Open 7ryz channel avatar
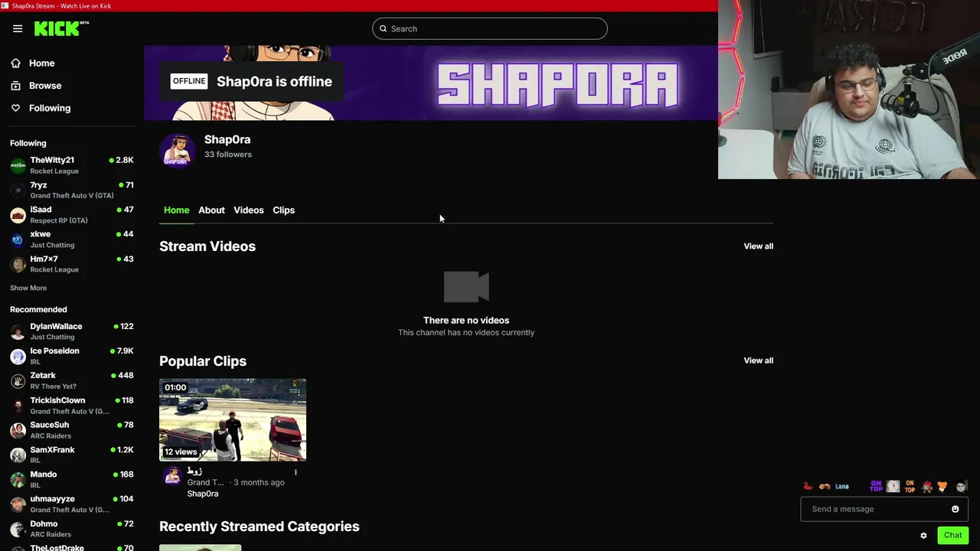Image resolution: width=980 pixels, height=551 pixels. (18, 190)
